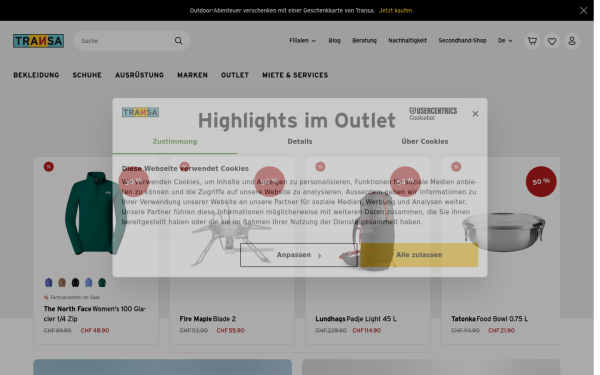
Task: Close the cookie consent dialog
Action: [x=475, y=114]
